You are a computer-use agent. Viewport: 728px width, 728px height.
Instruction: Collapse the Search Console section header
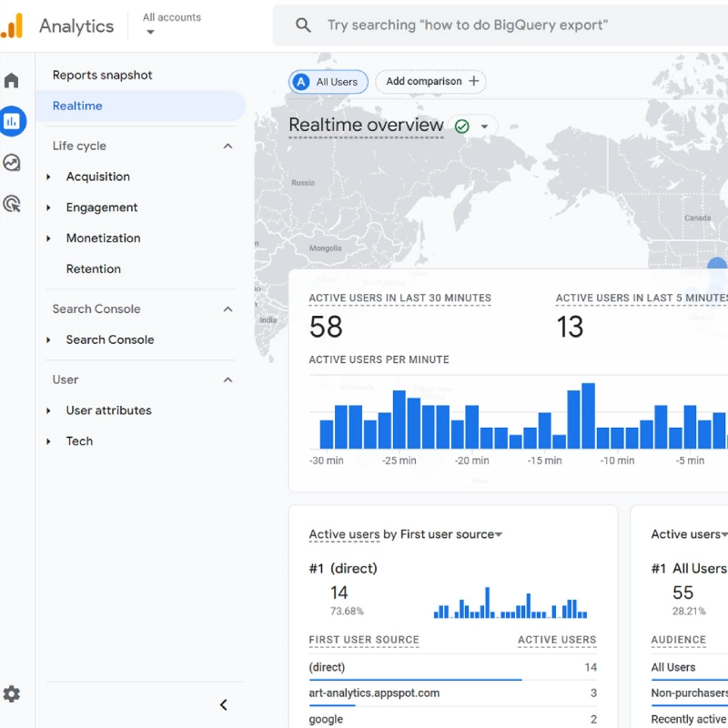pyautogui.click(x=227, y=309)
